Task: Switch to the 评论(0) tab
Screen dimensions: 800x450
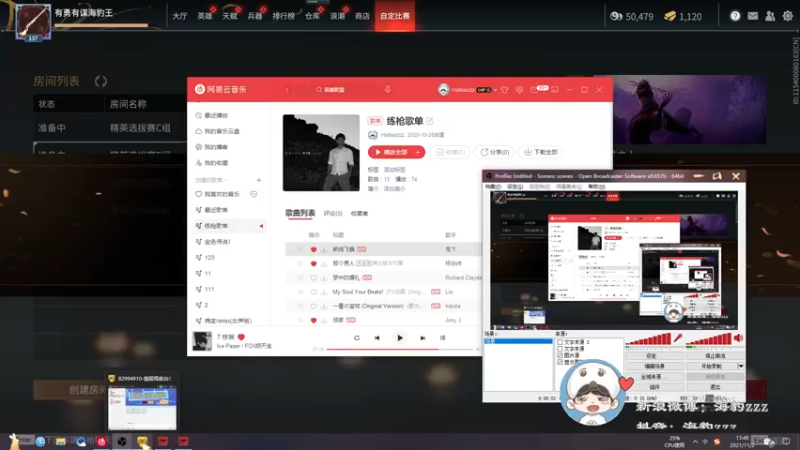Action: [x=333, y=213]
